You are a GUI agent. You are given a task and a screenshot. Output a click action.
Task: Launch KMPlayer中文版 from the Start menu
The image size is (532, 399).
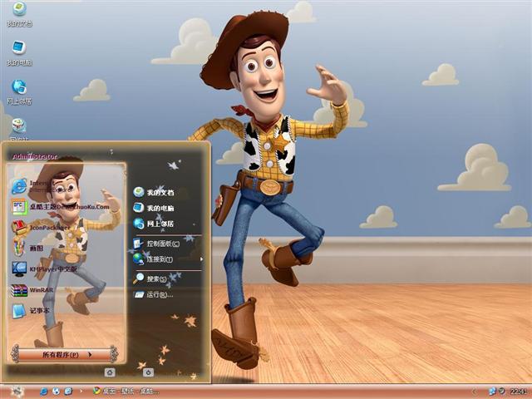click(x=44, y=269)
